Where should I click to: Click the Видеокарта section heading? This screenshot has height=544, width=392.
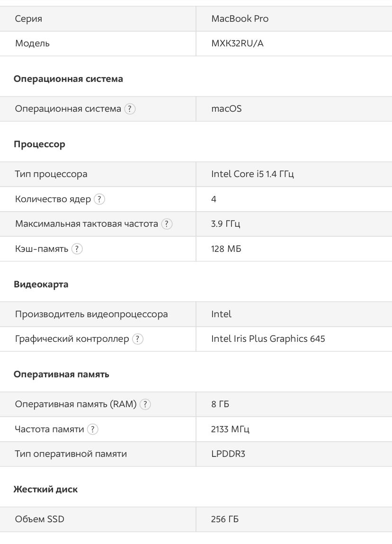pyautogui.click(x=41, y=285)
